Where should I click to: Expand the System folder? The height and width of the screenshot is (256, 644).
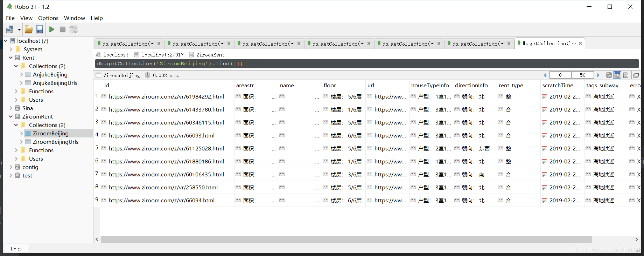pyautogui.click(x=11, y=49)
